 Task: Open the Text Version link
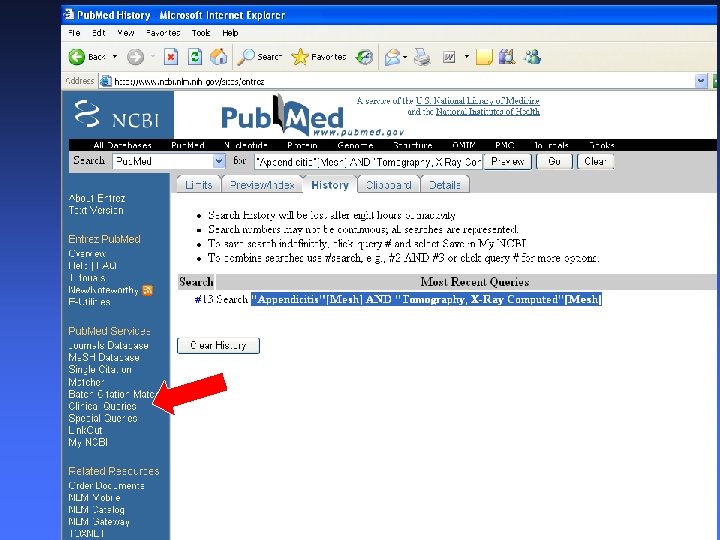click(x=96, y=210)
